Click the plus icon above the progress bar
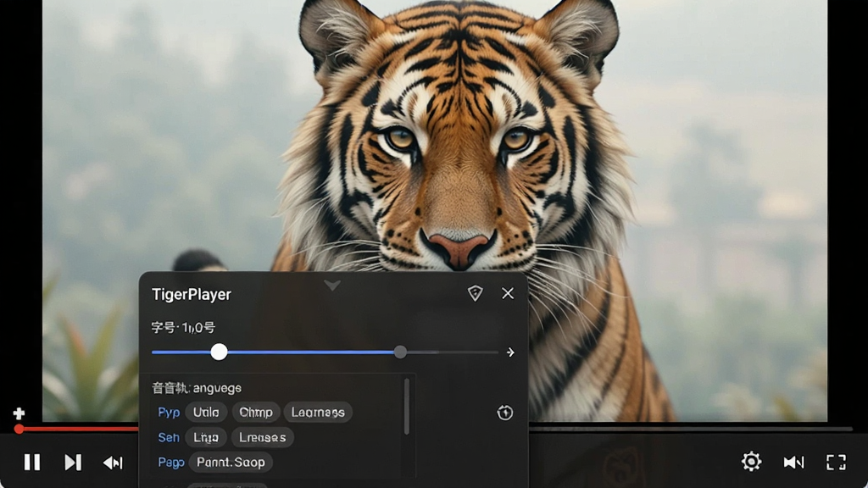868x488 pixels. click(19, 413)
